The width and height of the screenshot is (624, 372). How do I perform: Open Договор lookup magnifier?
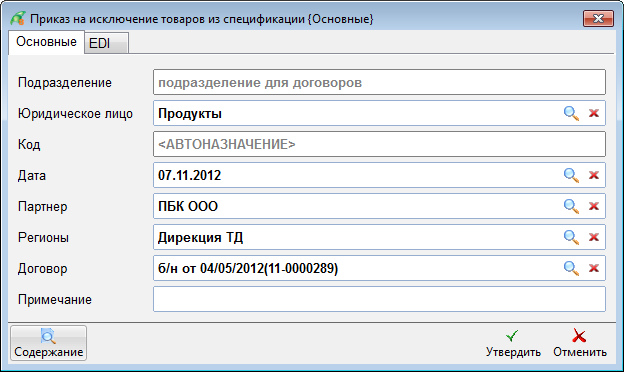(x=571, y=268)
